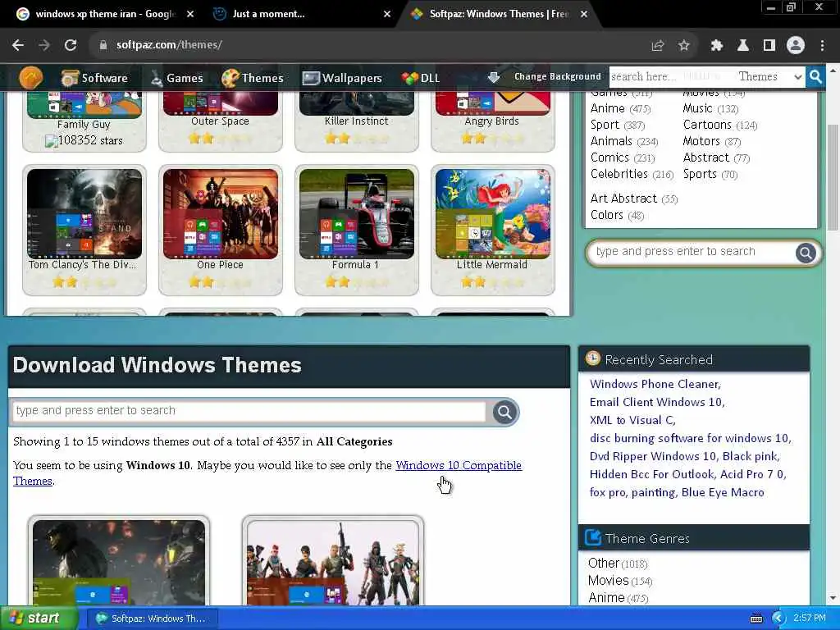Open the Windows XP start button
The width and height of the screenshot is (840, 630).
click(38, 619)
